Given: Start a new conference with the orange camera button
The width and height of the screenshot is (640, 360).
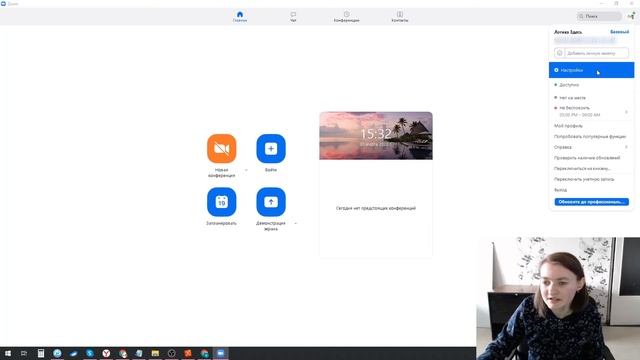Looking at the screenshot, I should (x=222, y=149).
